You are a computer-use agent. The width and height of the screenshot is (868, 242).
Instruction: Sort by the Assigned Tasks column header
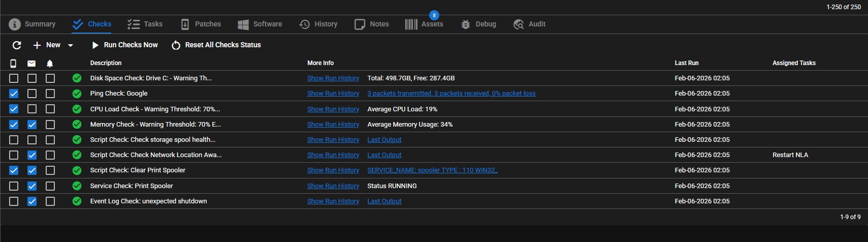(x=794, y=63)
